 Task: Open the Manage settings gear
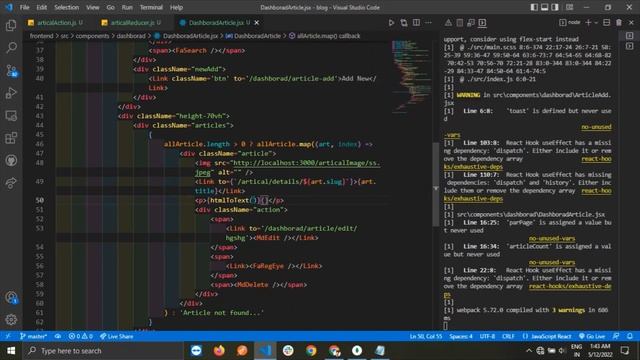coord(11,320)
